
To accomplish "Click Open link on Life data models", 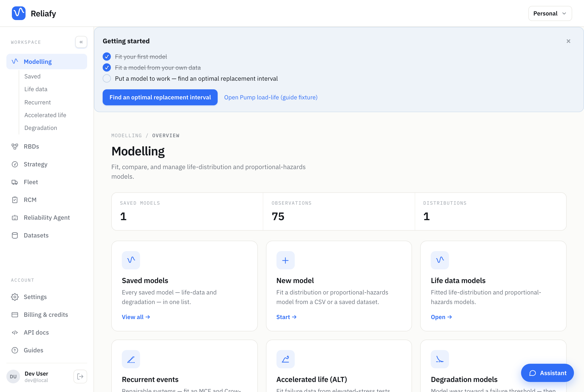I will click(x=441, y=317).
